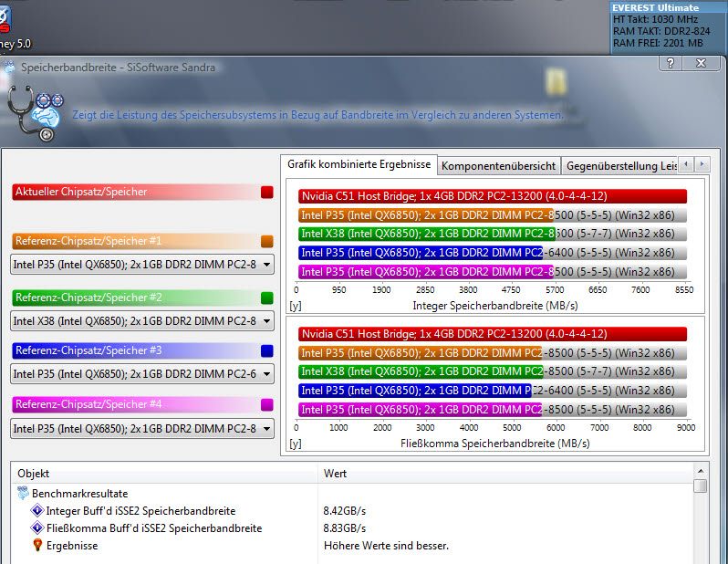The image size is (728, 564).
Task: Click the [y] label under Integer chart
Action: (296, 306)
